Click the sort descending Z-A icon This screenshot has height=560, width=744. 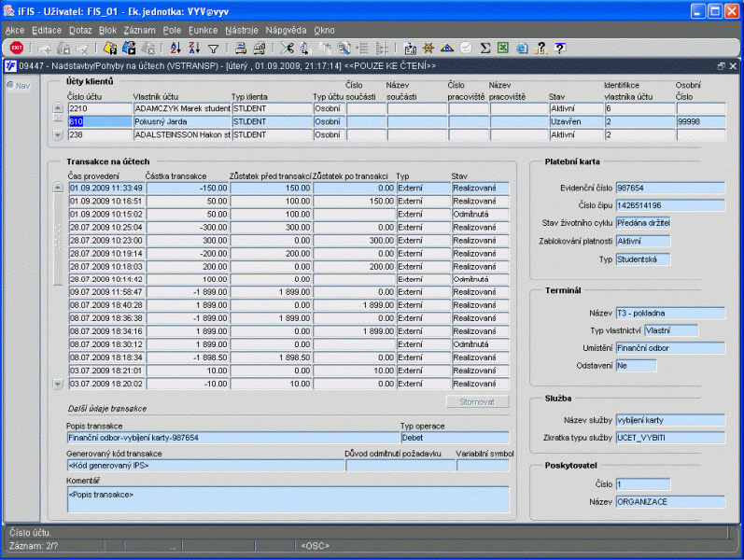[195, 48]
